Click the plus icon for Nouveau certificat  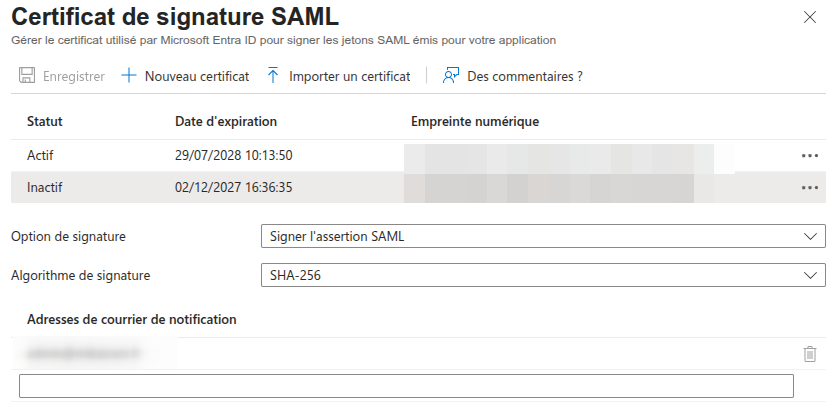[x=128, y=76]
